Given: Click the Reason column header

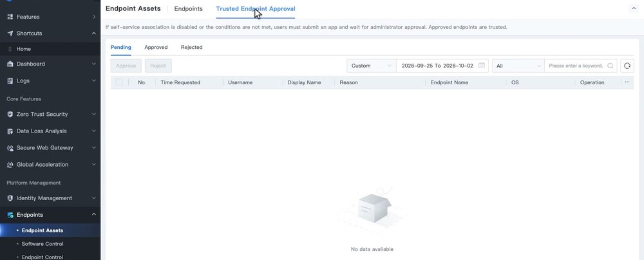Looking at the screenshot, I should click(x=348, y=82).
